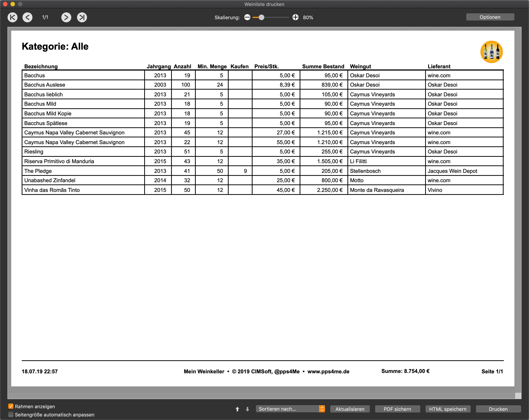This screenshot has width=529, height=420.
Task: Go to the previous page
Action: click(x=27, y=17)
